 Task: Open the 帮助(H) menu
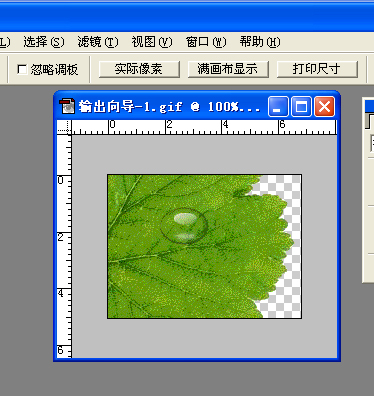click(x=260, y=42)
